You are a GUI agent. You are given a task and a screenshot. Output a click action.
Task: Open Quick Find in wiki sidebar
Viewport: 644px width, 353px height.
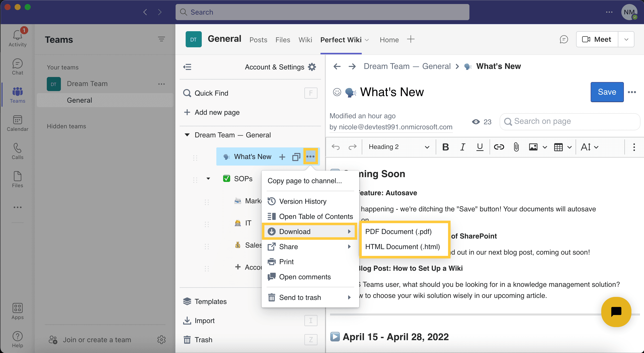click(x=250, y=93)
